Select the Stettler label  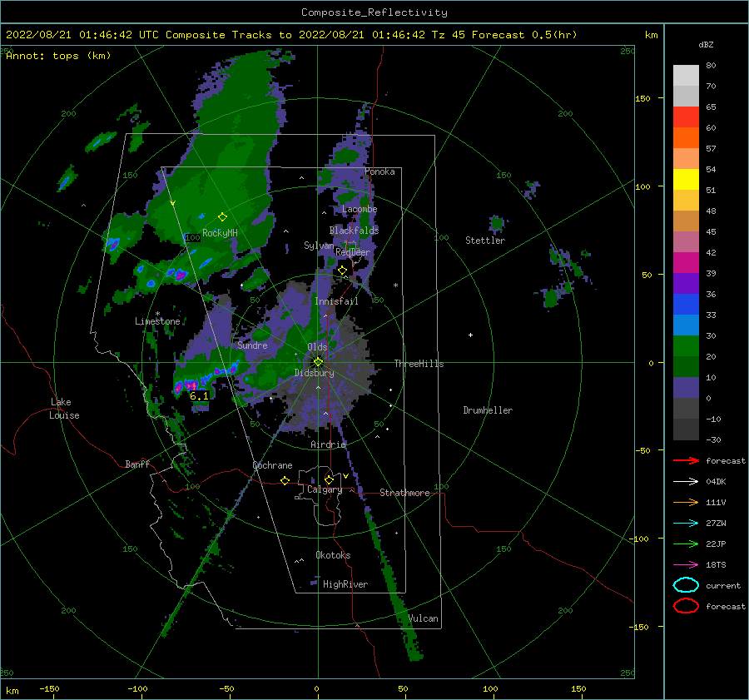[485, 241]
